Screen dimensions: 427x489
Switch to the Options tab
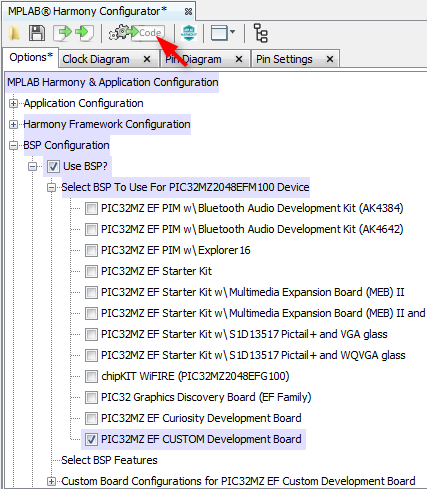(x=31, y=57)
